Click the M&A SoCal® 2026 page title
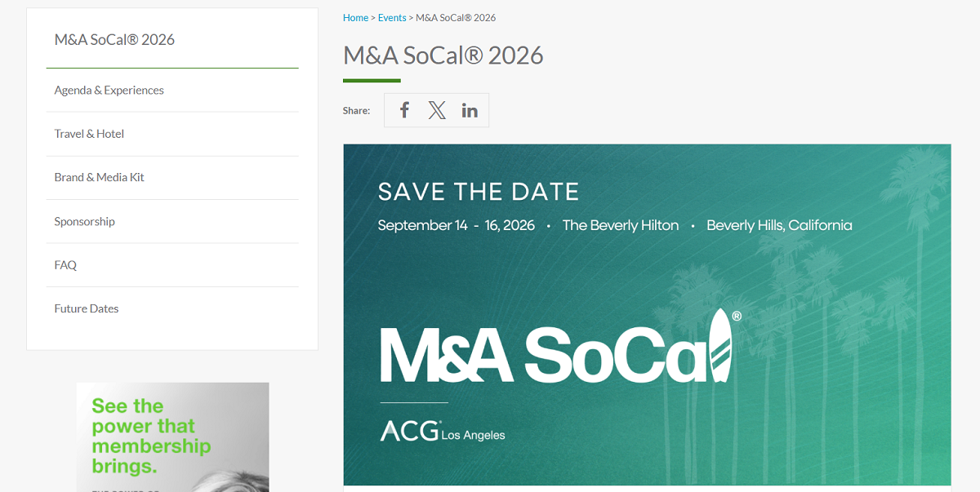This screenshot has height=492, width=980. [x=443, y=55]
